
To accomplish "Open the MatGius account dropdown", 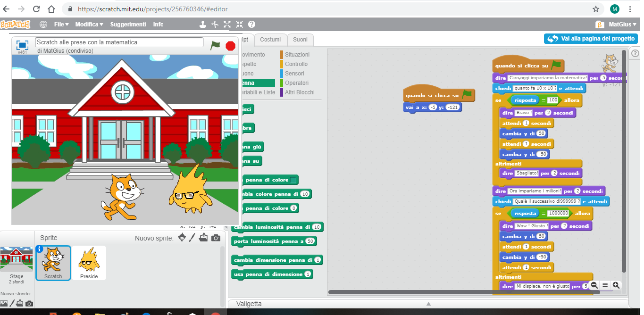I will (621, 24).
